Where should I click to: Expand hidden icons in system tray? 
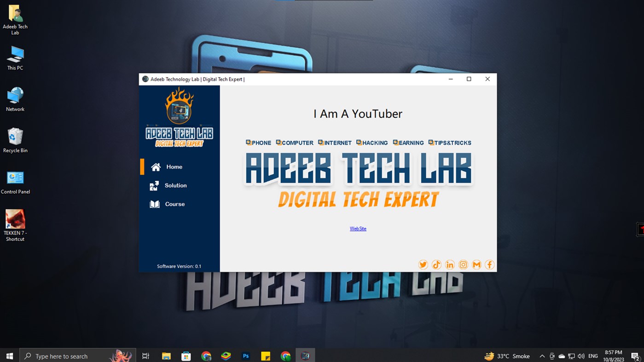click(x=542, y=356)
